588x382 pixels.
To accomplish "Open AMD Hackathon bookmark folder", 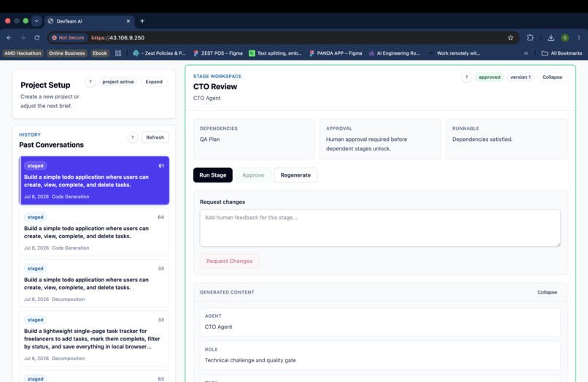I will pyautogui.click(x=23, y=53).
